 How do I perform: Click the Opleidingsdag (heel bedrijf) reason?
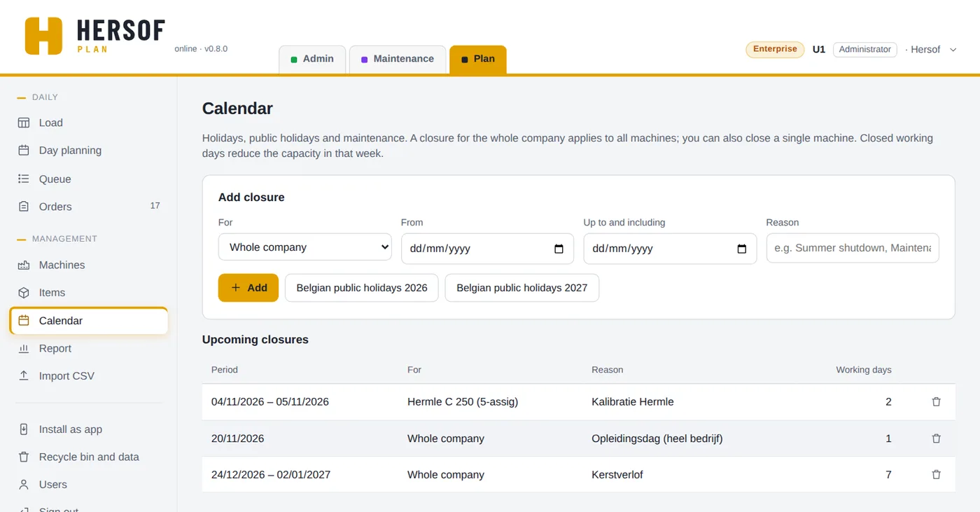pyautogui.click(x=657, y=438)
